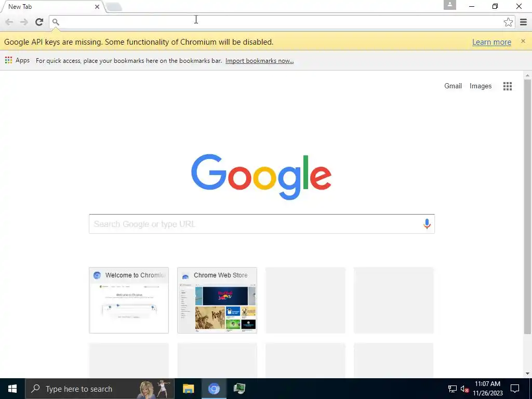Open the taskbar clock and date
Screen dimensions: 532x399
click(487, 389)
